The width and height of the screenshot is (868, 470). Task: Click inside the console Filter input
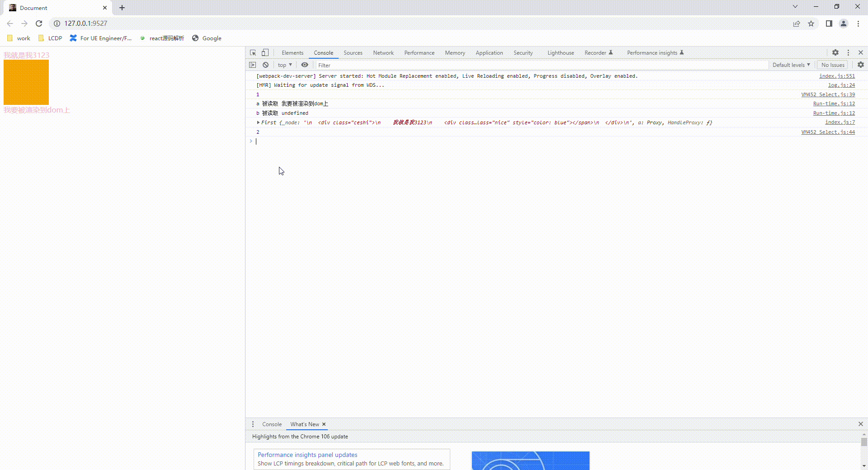(362, 65)
